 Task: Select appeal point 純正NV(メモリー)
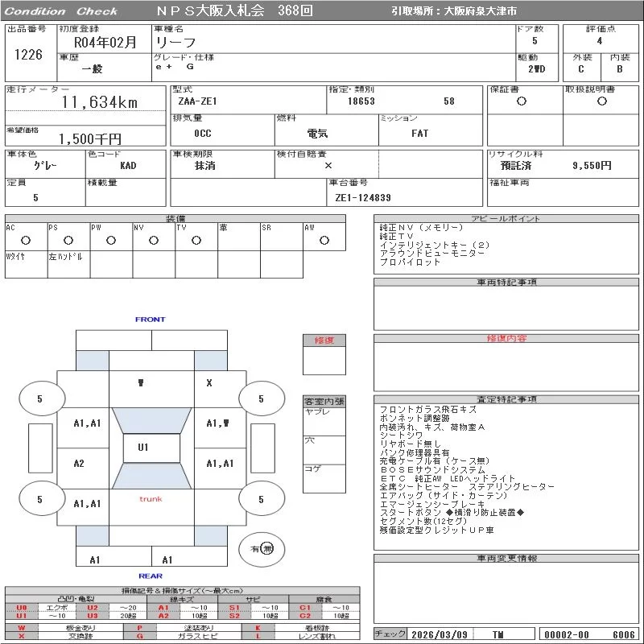coord(421,228)
